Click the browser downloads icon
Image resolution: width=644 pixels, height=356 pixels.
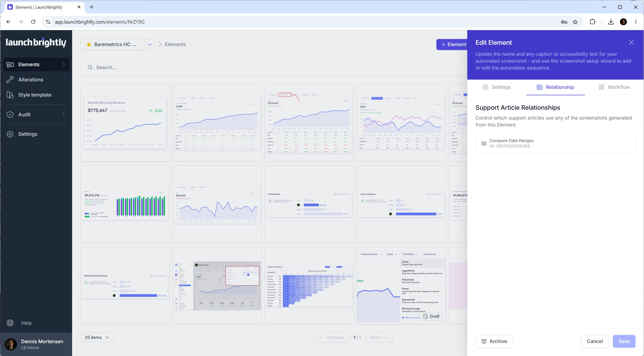click(611, 22)
